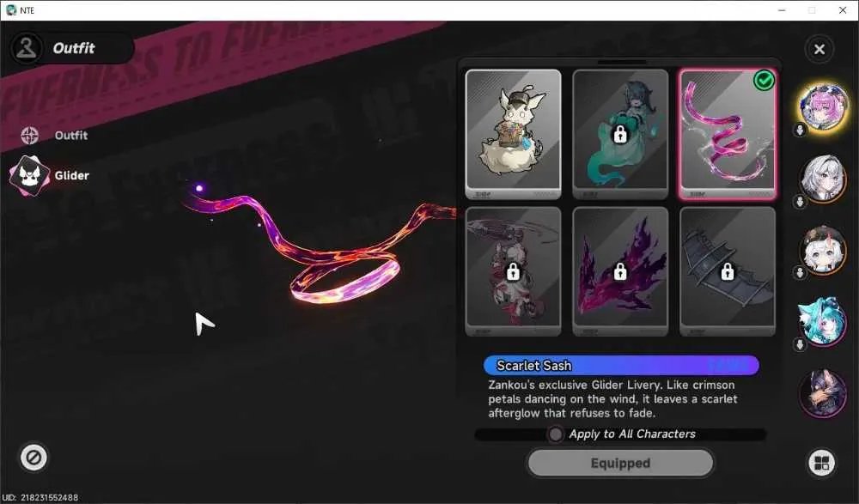This screenshot has width=859, height=504.
Task: Click the circle-slash hide icon at the bottom left
Action: point(34,458)
